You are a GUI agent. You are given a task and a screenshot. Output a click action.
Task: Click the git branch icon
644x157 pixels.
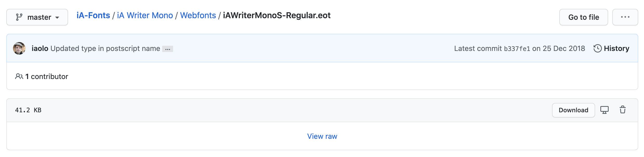click(x=19, y=17)
